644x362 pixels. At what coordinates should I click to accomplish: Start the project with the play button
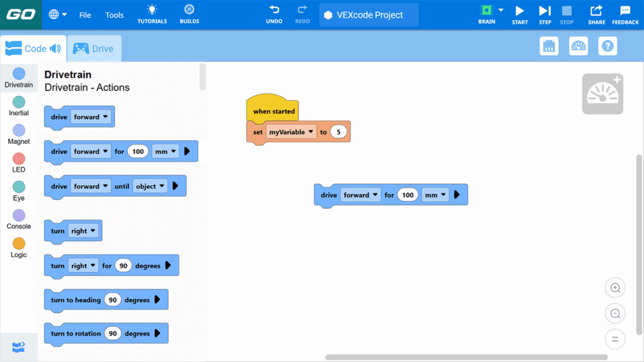[x=519, y=14]
